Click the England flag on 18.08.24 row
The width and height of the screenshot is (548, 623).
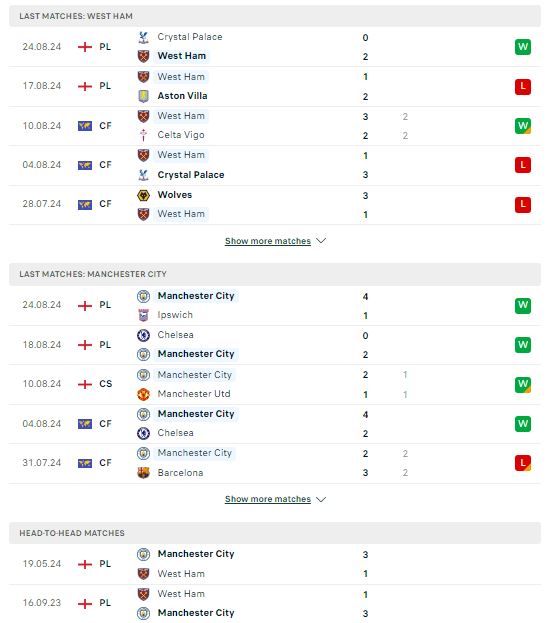[x=85, y=345]
